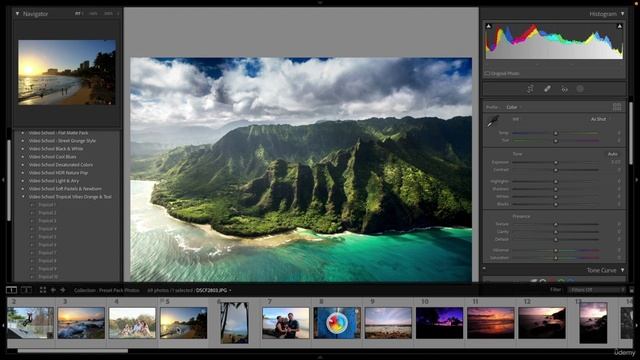Click the Saturation slider handle
640x360 pixels.
pos(556,258)
